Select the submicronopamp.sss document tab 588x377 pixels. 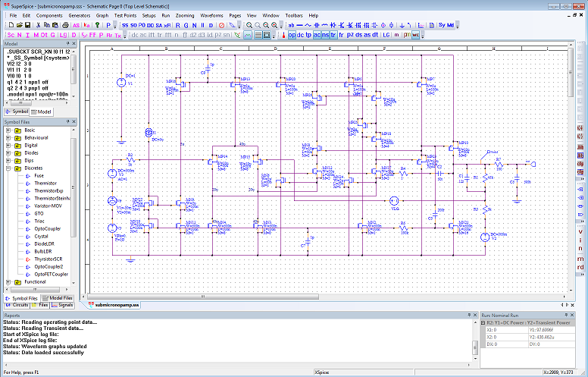point(117,305)
